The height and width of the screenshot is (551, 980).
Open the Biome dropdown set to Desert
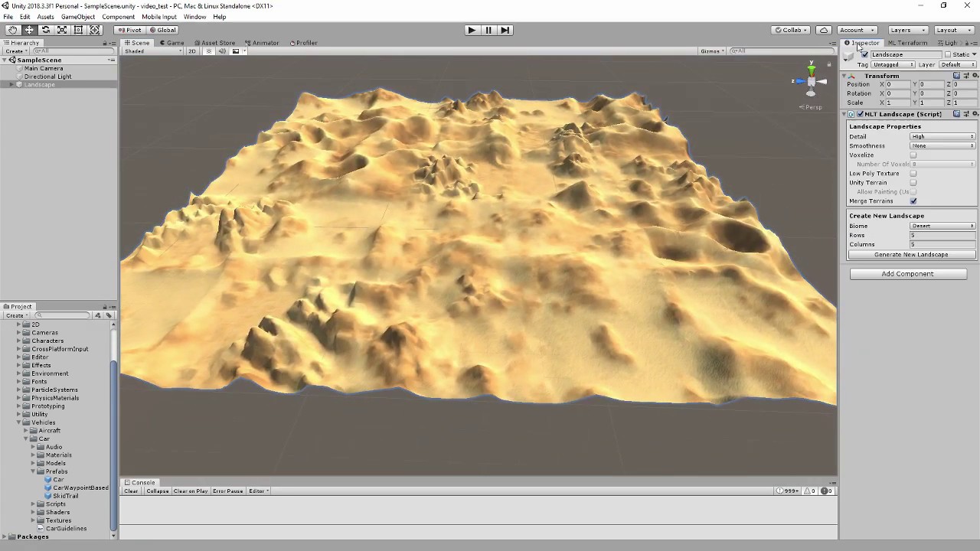click(942, 227)
